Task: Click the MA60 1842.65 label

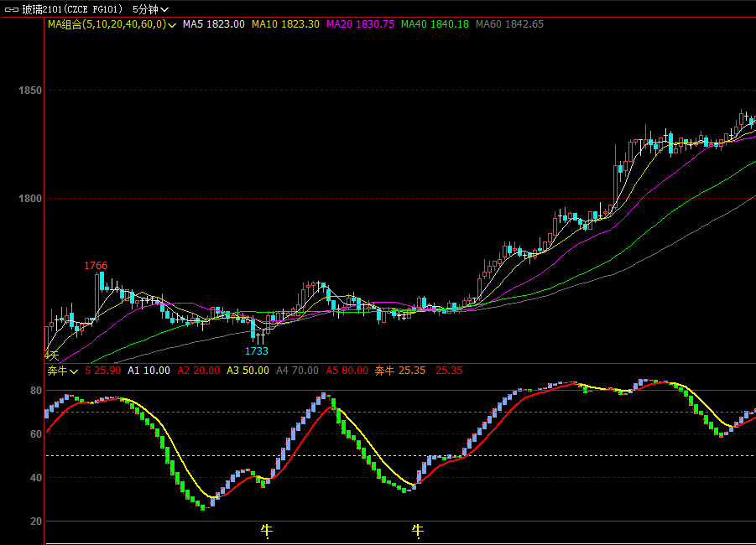Action: click(x=509, y=24)
